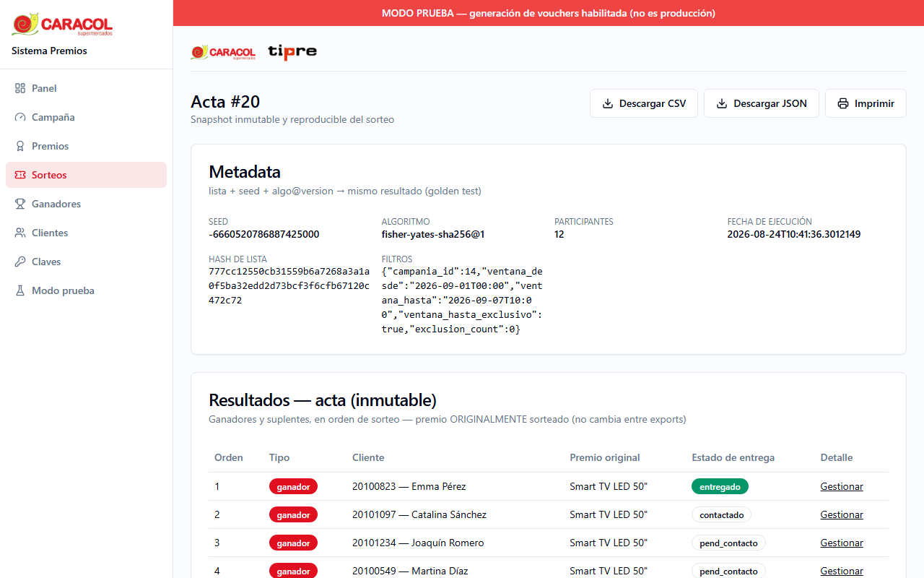Click the printer icon on Imprimir
924x578 pixels.
click(x=843, y=103)
